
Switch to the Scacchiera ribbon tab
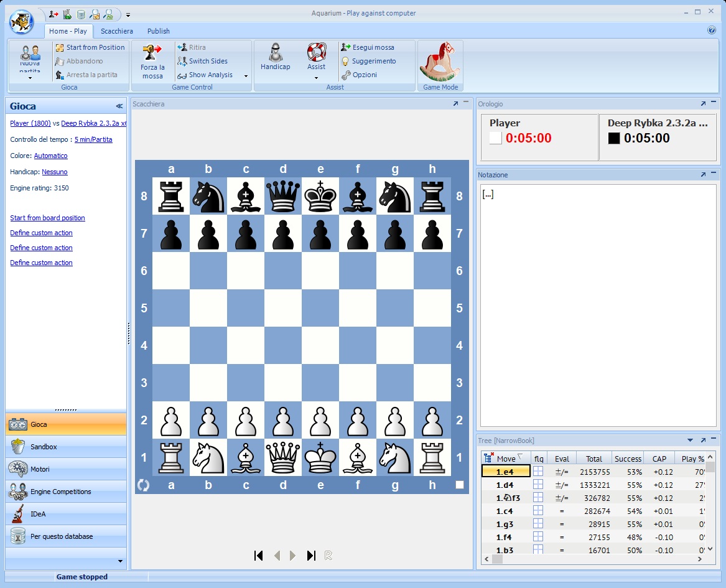click(x=117, y=31)
